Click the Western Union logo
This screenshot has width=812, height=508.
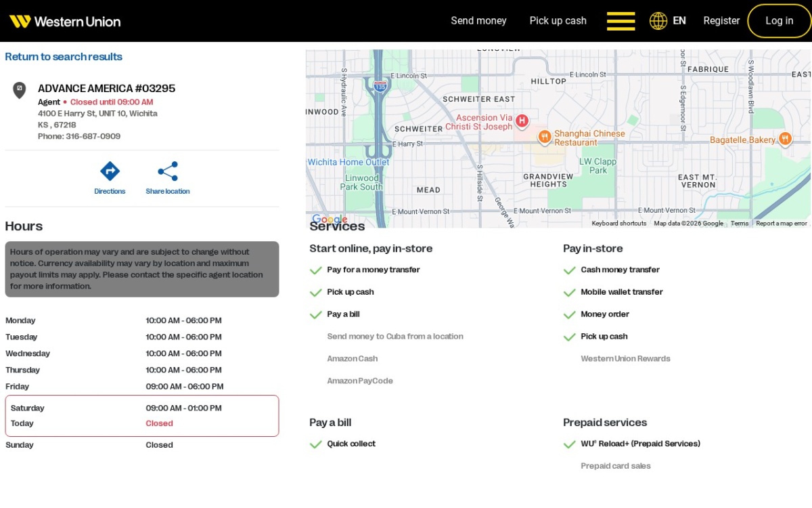point(65,21)
